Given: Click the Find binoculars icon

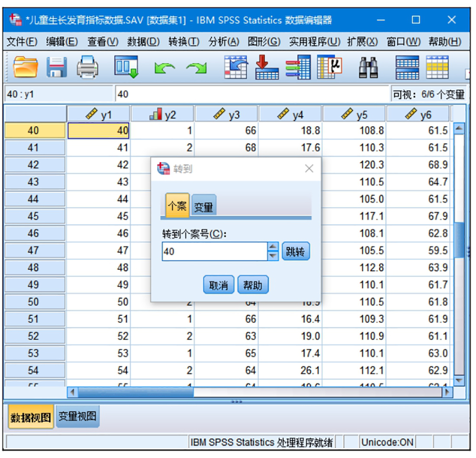Looking at the screenshot, I should pyautogui.click(x=369, y=68).
